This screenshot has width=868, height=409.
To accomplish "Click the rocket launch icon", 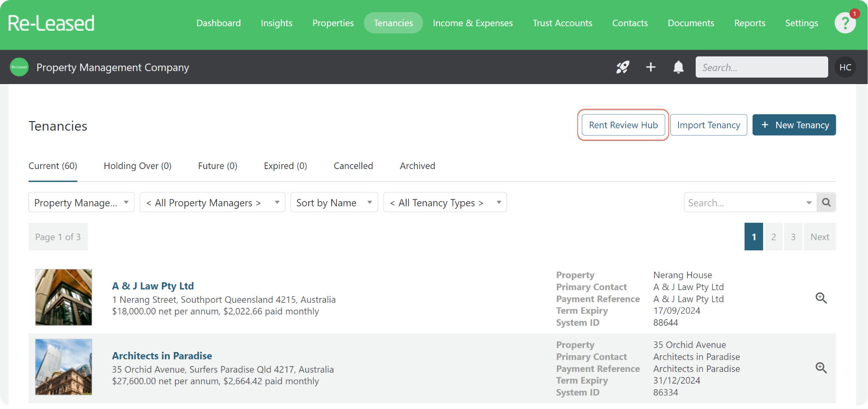I will pyautogui.click(x=622, y=67).
